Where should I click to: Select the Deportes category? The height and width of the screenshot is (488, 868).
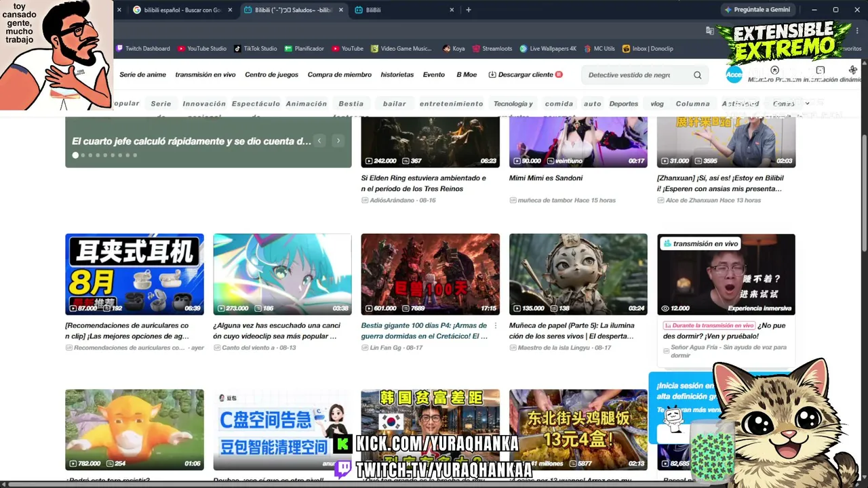pyautogui.click(x=624, y=104)
